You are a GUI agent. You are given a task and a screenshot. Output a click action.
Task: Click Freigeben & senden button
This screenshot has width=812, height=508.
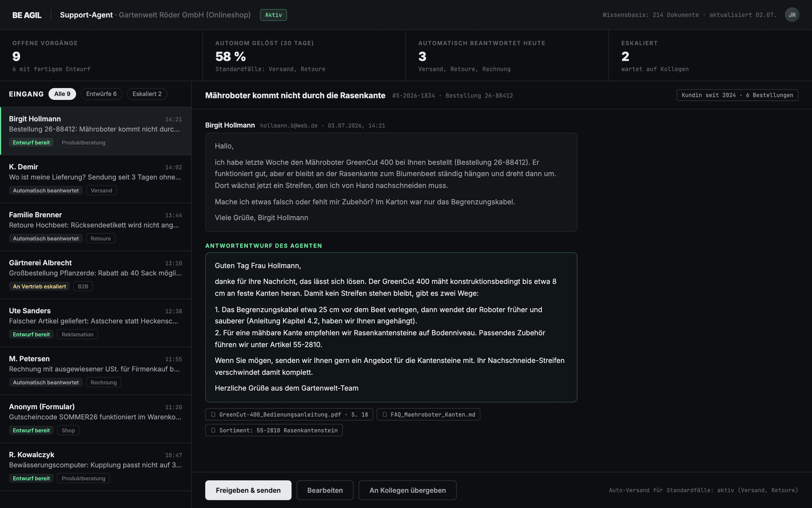[248, 490]
